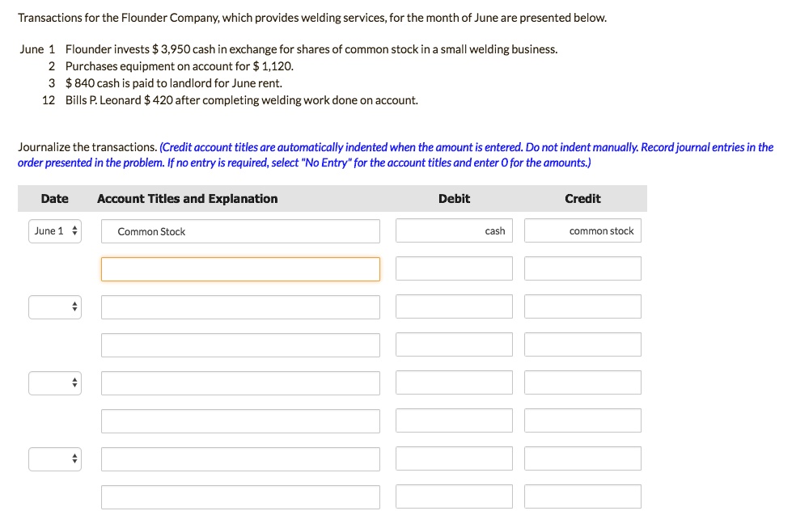Viewport: 792px width, 532px height.
Task: Click the highlighted empty account title field
Action: click(x=240, y=269)
